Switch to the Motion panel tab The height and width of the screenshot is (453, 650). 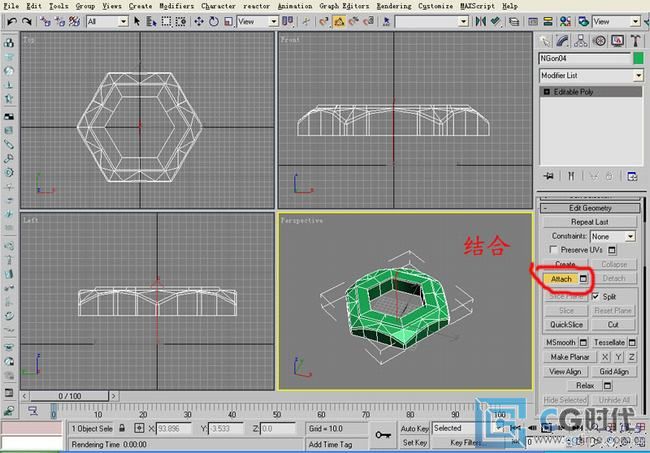coord(599,41)
